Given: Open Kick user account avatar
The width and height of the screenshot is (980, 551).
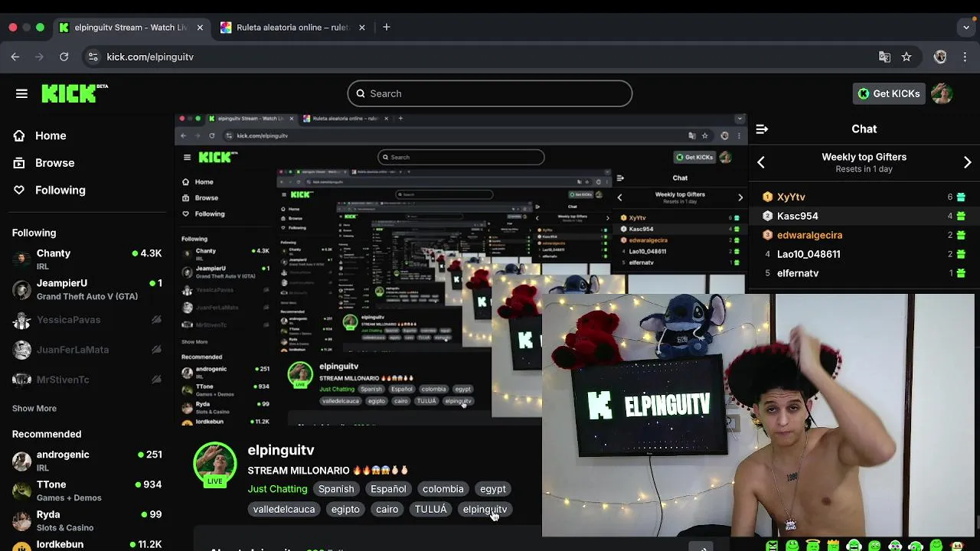Looking at the screenshot, I should coord(942,93).
